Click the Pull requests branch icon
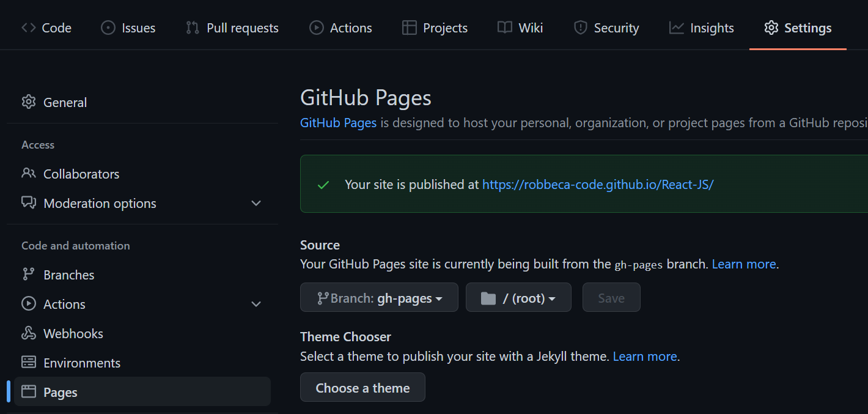This screenshot has height=414, width=868. coord(193,28)
